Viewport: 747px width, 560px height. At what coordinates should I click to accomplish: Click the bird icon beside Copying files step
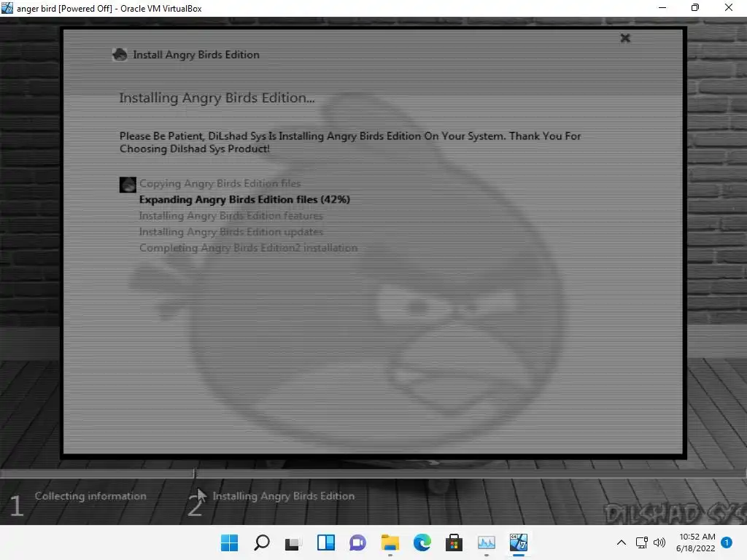128,184
